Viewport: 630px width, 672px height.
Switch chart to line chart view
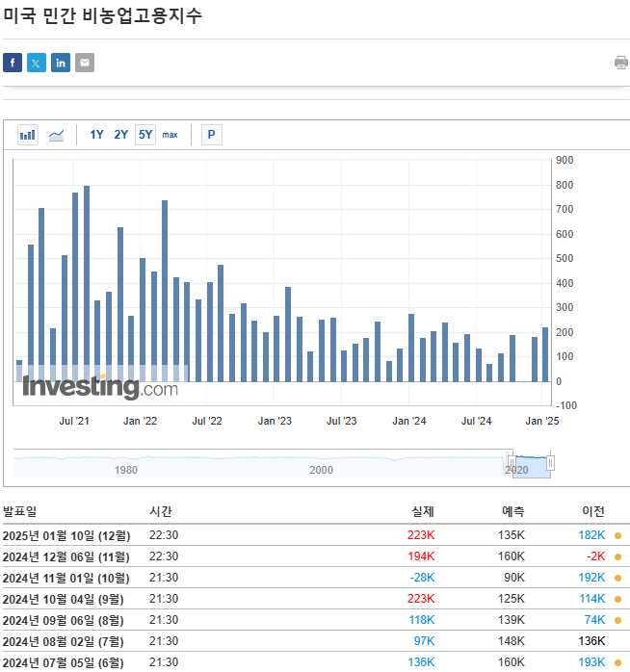coord(56,135)
